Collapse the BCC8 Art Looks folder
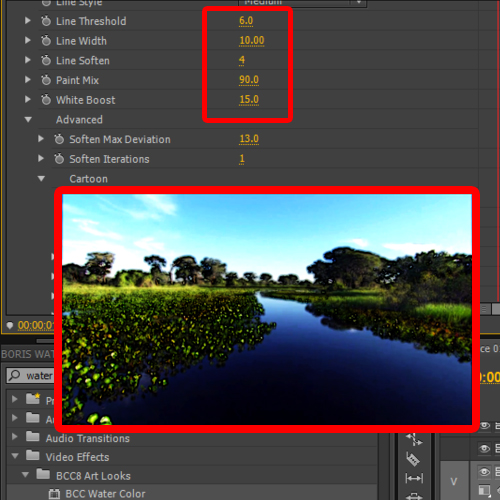The image size is (500, 500). (x=25, y=474)
